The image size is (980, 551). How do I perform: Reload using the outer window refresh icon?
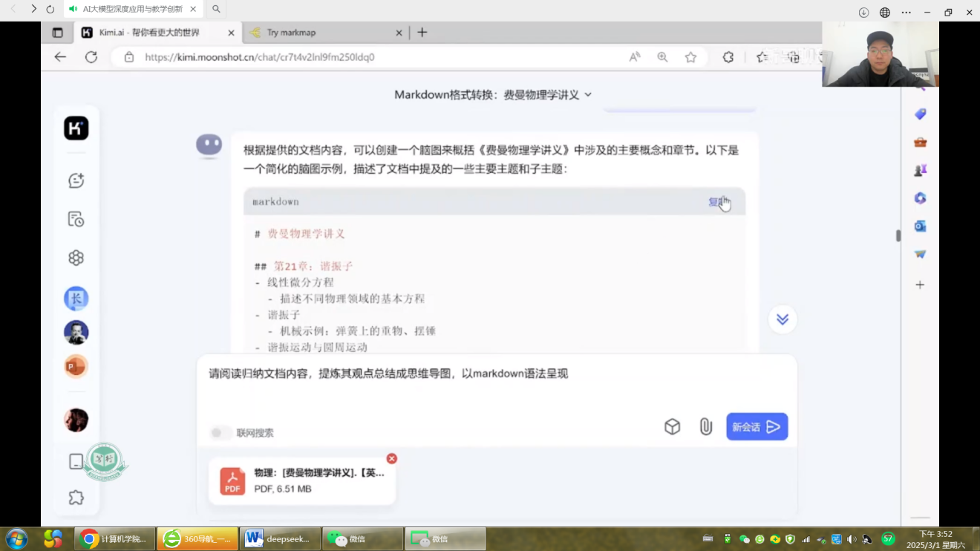tap(50, 9)
